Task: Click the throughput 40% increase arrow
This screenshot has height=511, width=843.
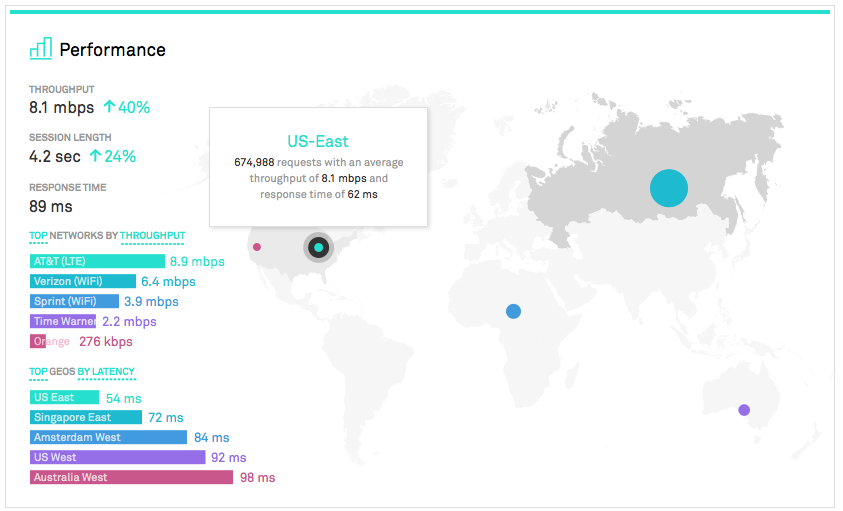Action: pyautogui.click(x=109, y=107)
